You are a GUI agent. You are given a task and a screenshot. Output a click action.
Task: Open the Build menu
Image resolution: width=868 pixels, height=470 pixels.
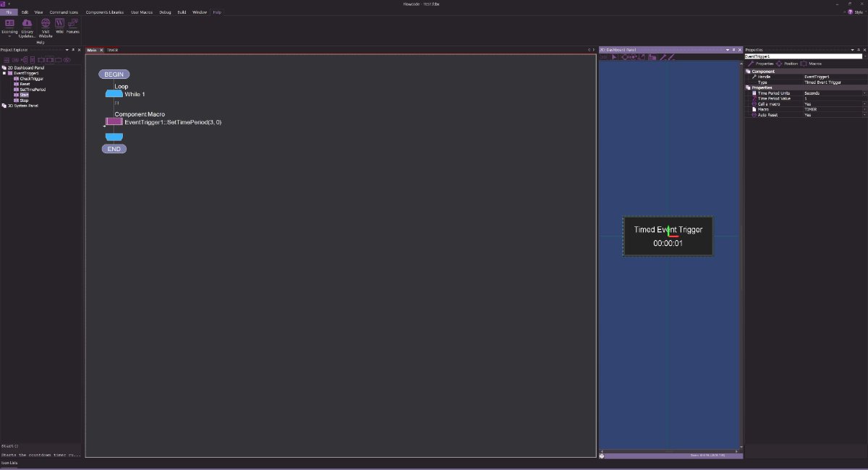pyautogui.click(x=182, y=12)
